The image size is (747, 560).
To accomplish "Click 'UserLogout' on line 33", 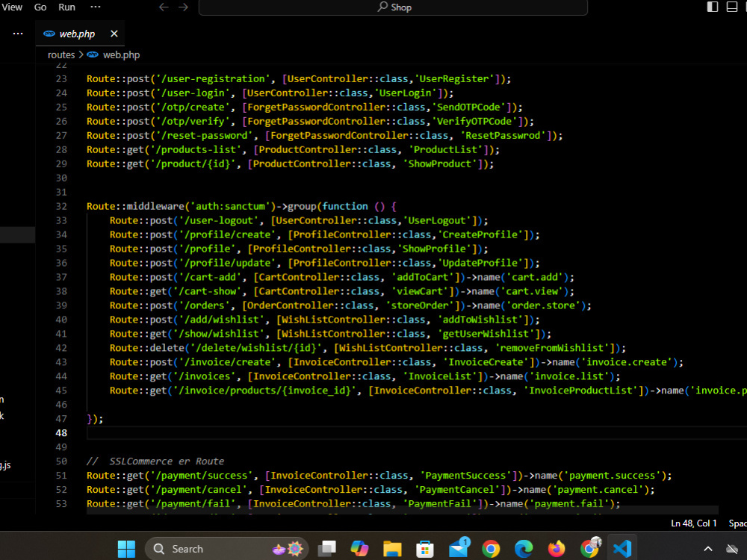I will pyautogui.click(x=437, y=221).
